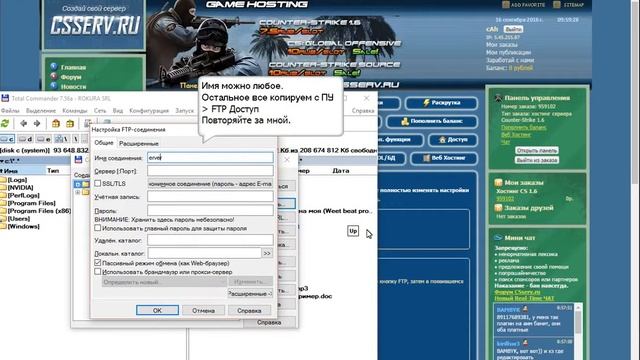Switch to the Расширенные tab
This screenshot has width=640, height=360.
click(139, 144)
